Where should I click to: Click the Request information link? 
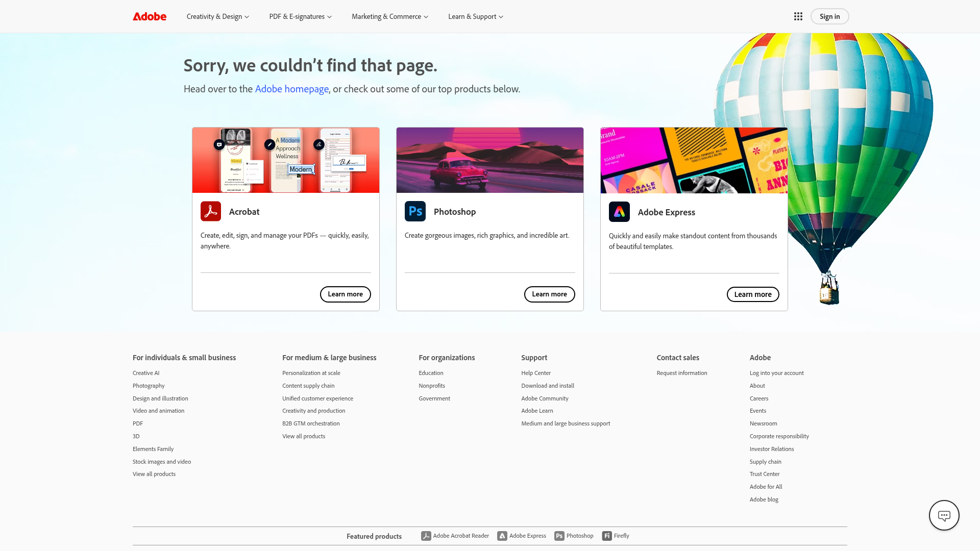click(682, 373)
